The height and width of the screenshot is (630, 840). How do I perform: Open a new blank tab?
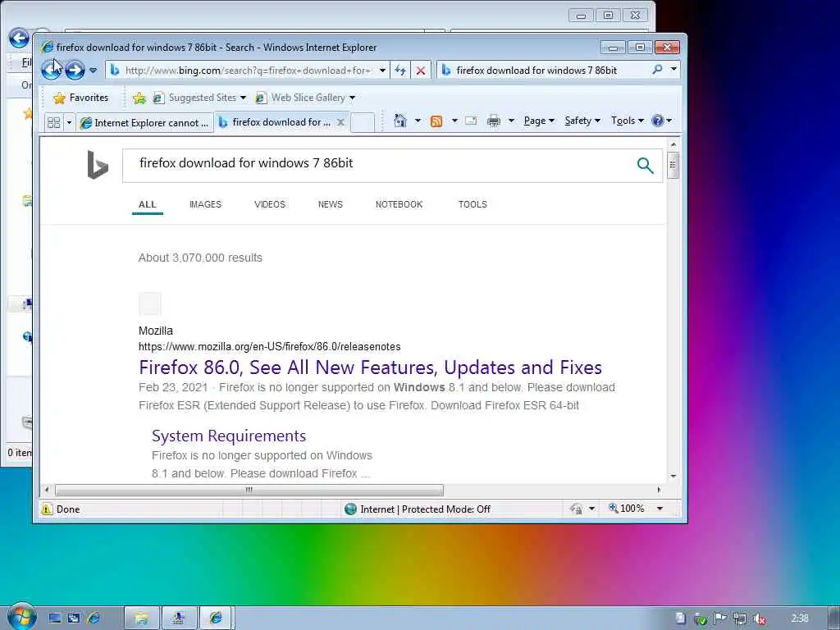click(x=363, y=123)
